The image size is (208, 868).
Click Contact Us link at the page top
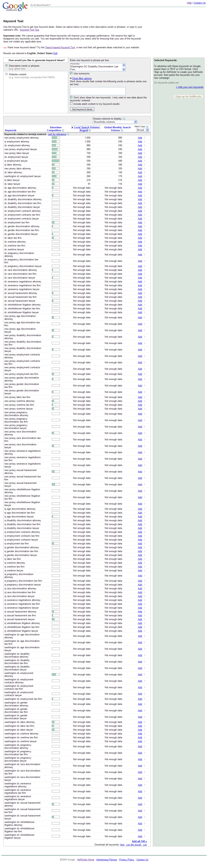pyautogui.click(x=200, y=3)
